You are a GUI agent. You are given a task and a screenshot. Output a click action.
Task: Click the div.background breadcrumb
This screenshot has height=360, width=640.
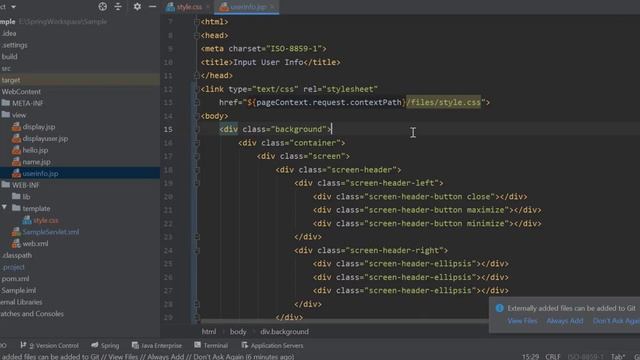click(284, 332)
